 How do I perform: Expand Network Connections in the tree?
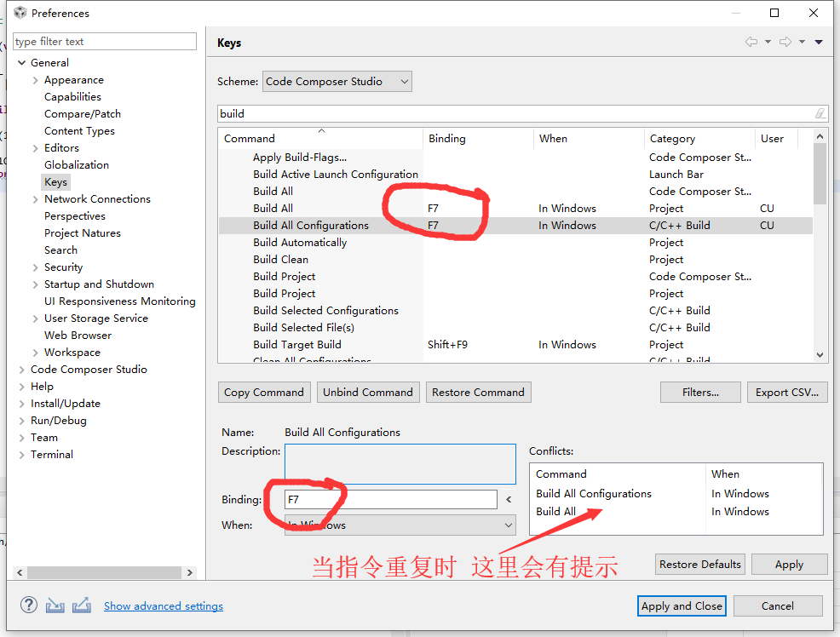[36, 199]
